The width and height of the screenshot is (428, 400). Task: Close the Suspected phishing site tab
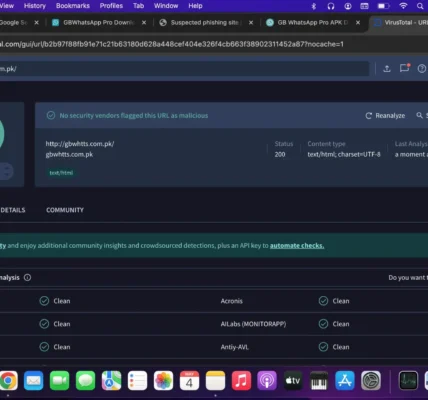(x=251, y=22)
